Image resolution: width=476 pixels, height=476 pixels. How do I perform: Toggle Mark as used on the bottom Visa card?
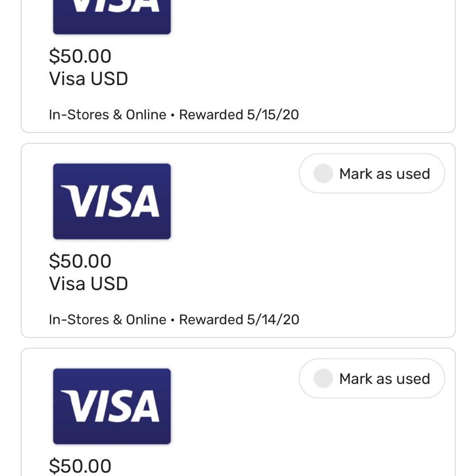[372, 378]
